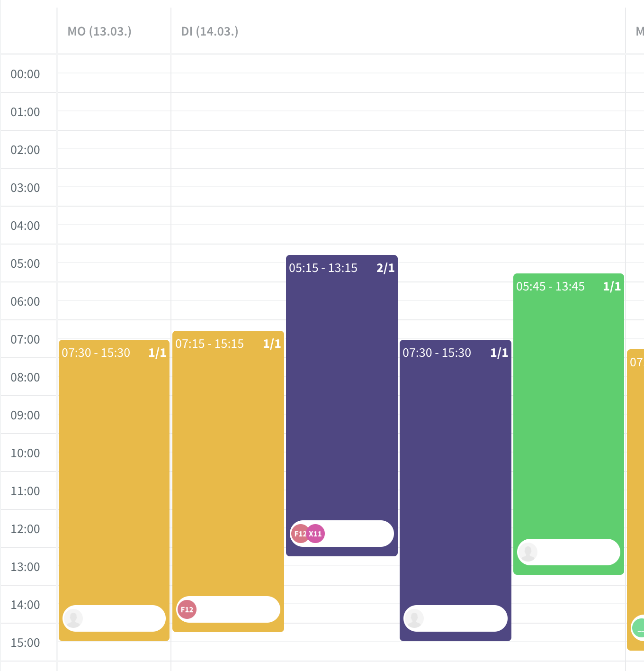Click the 12:00 time label in the left column
Image resolution: width=644 pixels, height=671 pixels.
pyautogui.click(x=26, y=529)
